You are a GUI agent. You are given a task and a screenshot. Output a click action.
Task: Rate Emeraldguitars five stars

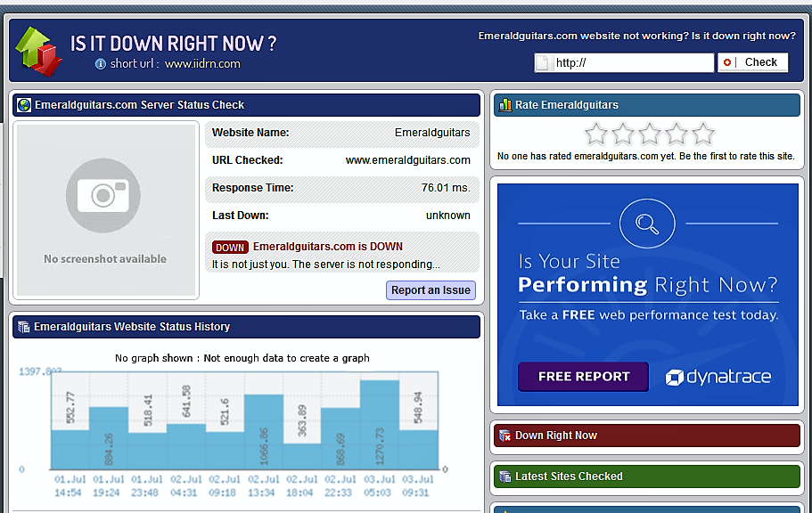(x=704, y=134)
